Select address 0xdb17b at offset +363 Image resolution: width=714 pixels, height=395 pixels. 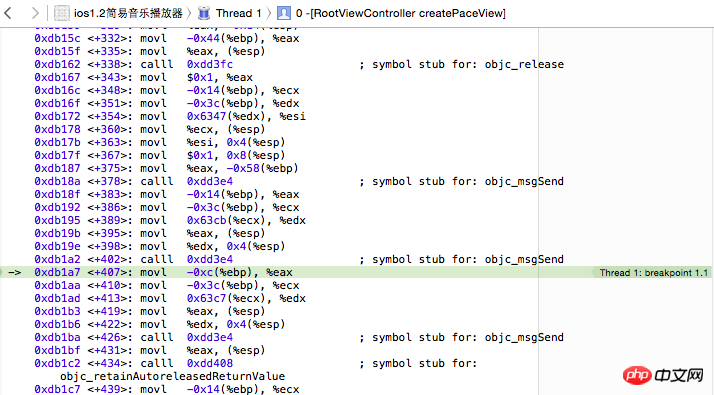click(57, 142)
